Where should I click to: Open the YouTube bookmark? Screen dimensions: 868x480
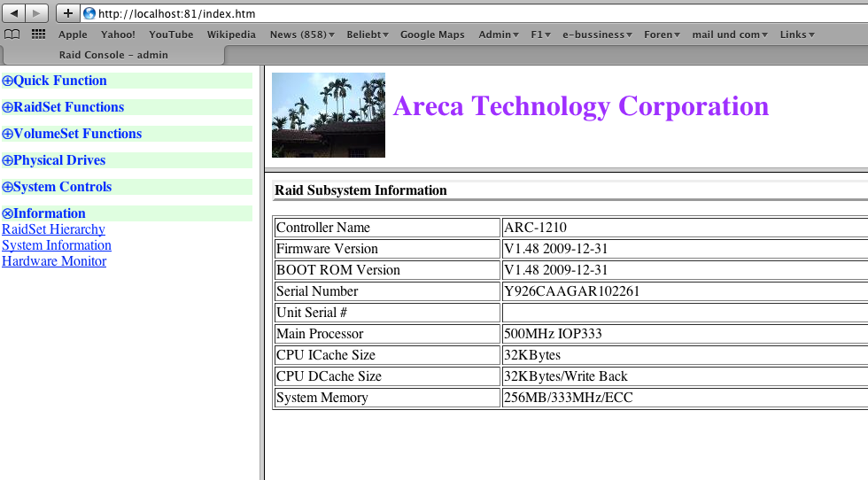(171, 35)
